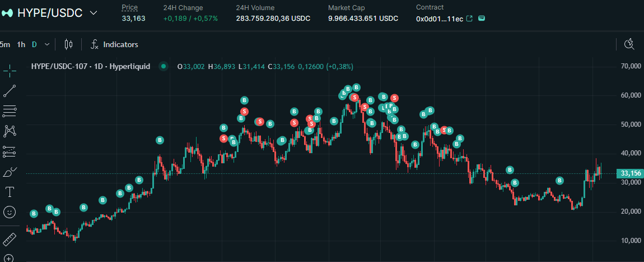This screenshot has height=262, width=644.
Task: Select the brush drawing tool
Action: [10, 172]
